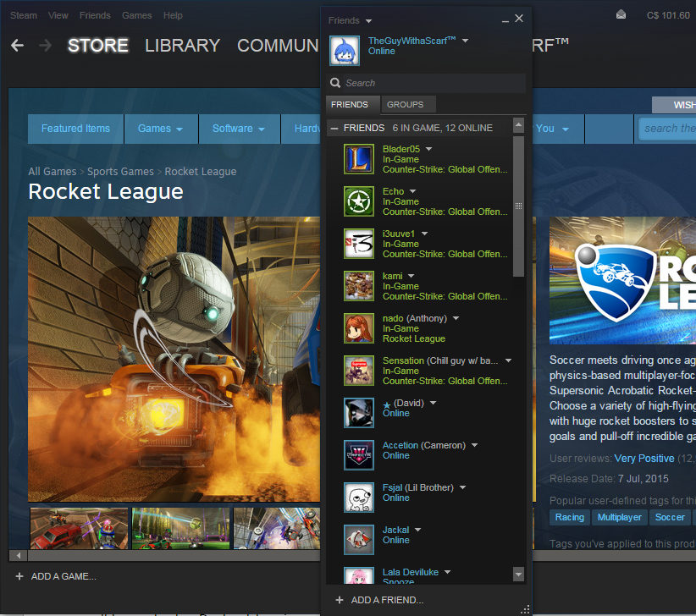Open nado (Anthony)'s options dropdown arrow

point(456,318)
